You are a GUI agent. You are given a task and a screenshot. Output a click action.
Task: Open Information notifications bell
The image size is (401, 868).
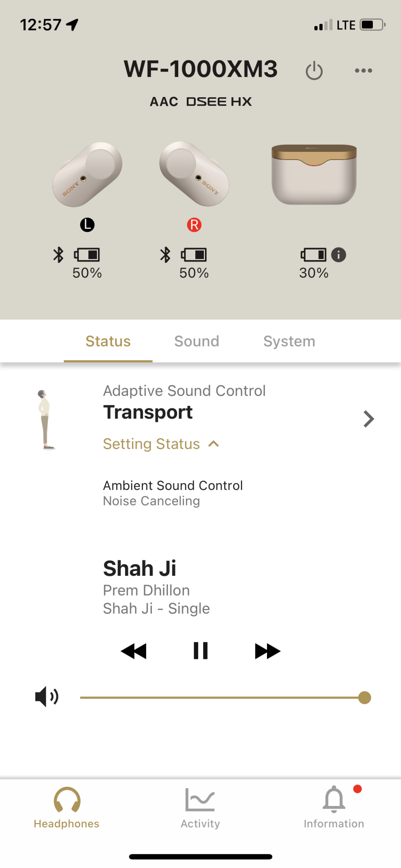pos(334,799)
